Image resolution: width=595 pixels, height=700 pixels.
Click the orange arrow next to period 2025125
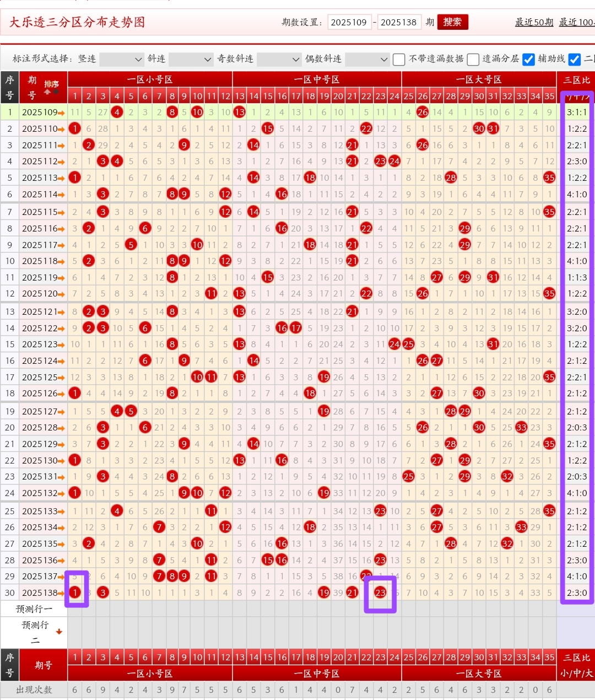(62, 378)
